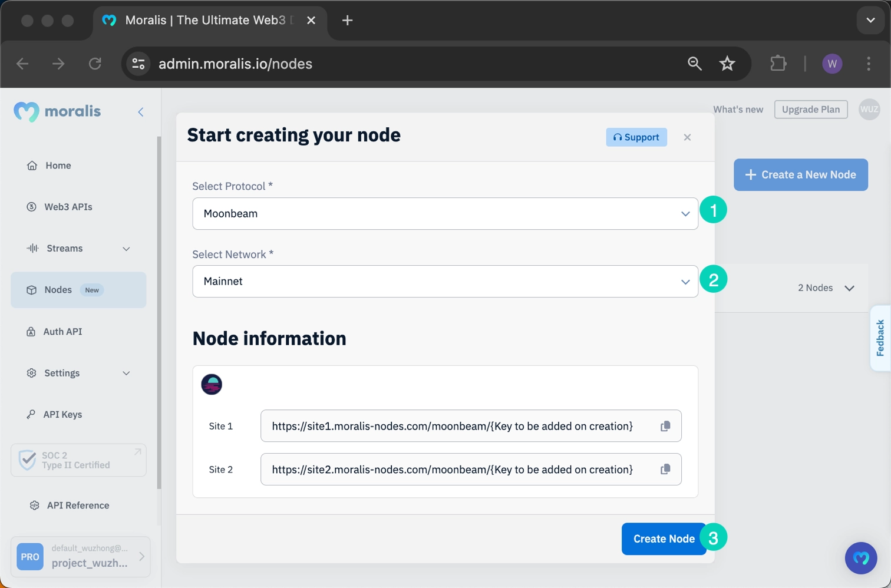Close the Start creating your node dialog

(x=687, y=137)
